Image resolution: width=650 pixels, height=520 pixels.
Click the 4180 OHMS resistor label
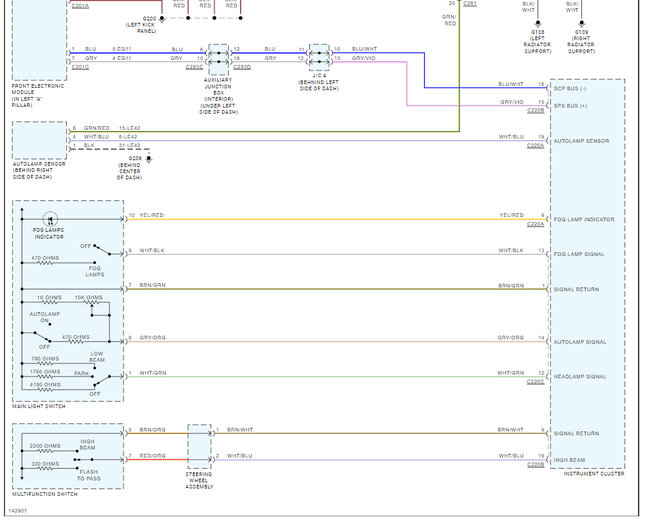pyautogui.click(x=45, y=385)
